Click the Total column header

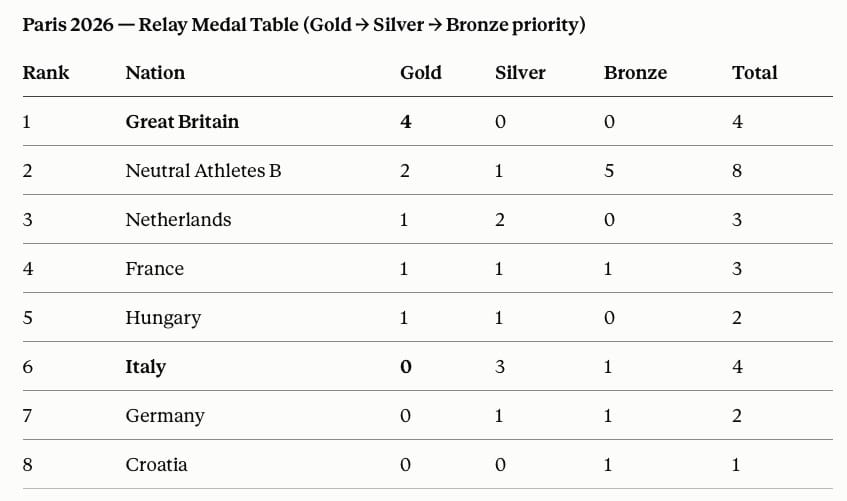755,72
